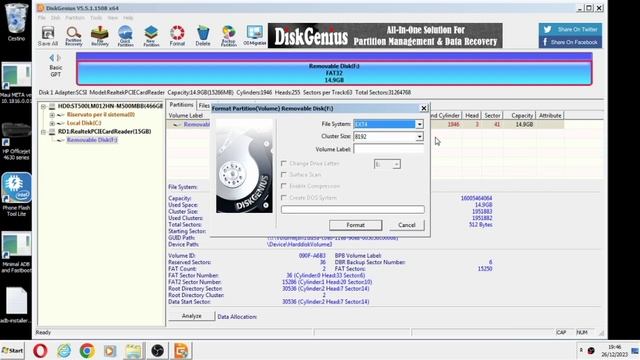Toggle the Enable Compression checkbox
Screen dimensions: 640x360
284,186
